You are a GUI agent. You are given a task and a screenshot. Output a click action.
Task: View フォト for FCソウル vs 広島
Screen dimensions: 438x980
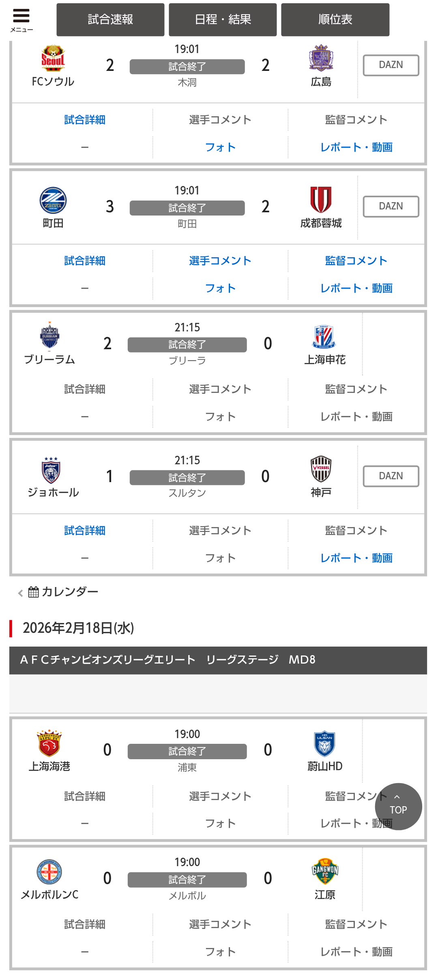[x=220, y=147]
